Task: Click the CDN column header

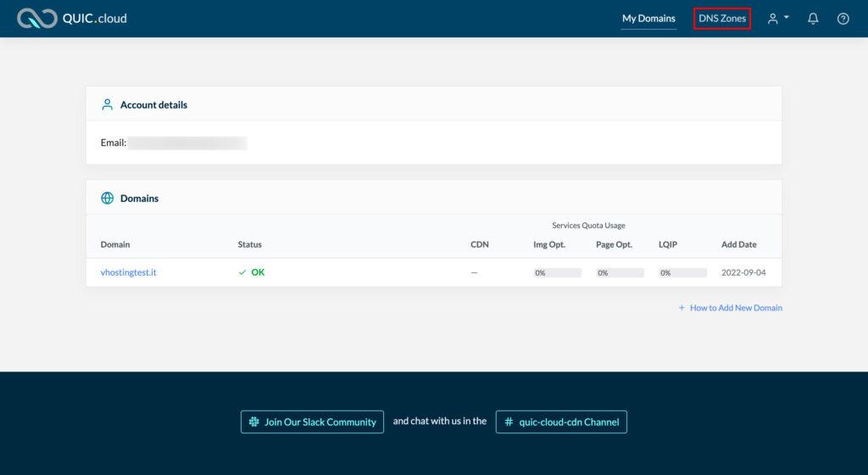Action: coord(480,244)
